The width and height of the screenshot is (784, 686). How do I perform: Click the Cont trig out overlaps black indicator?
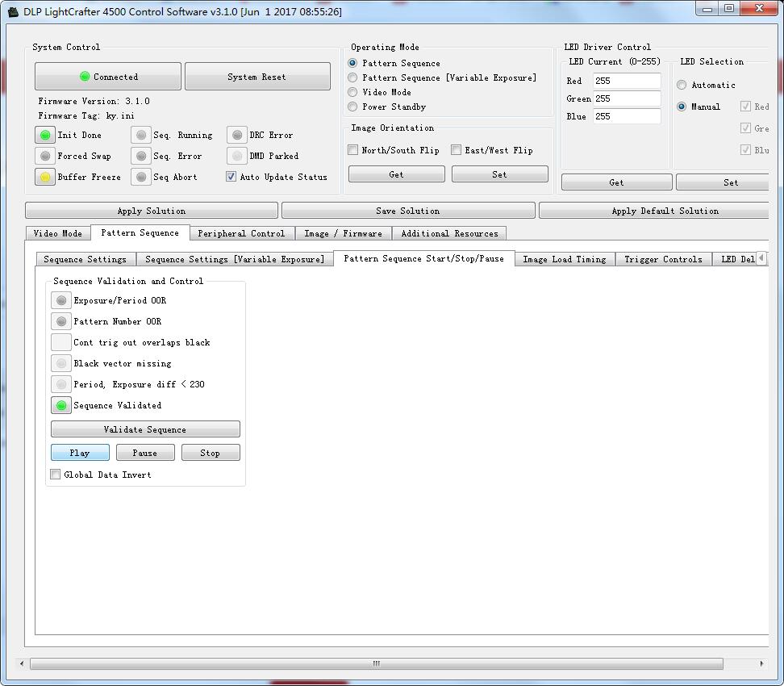[x=61, y=343]
